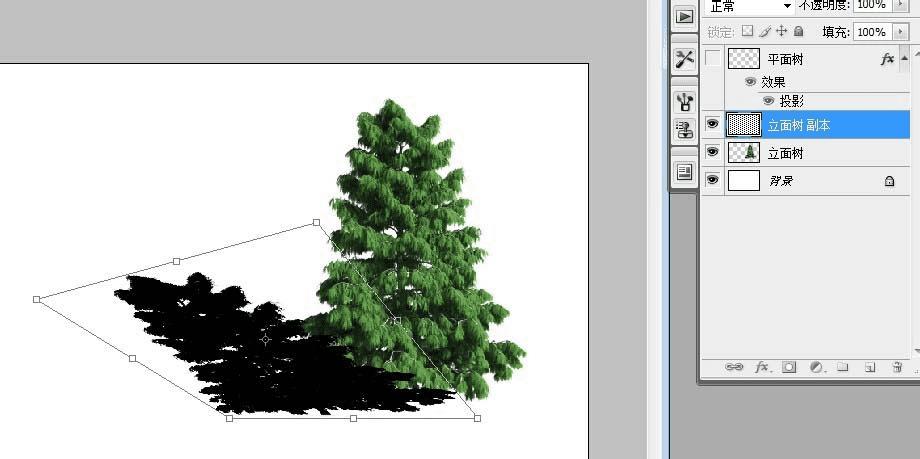Toggle visibility of 效果 effects

tap(750, 82)
